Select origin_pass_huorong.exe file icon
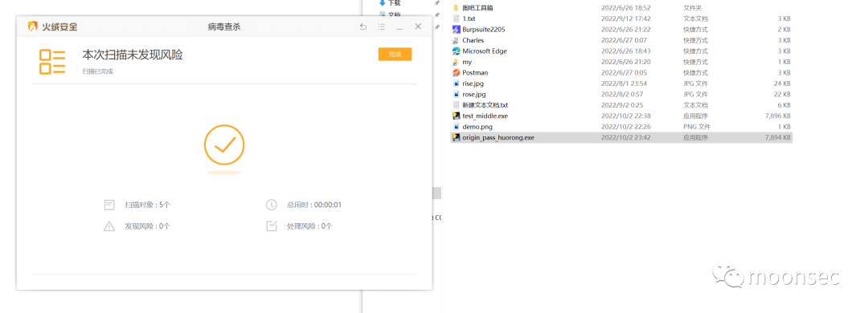 457,138
